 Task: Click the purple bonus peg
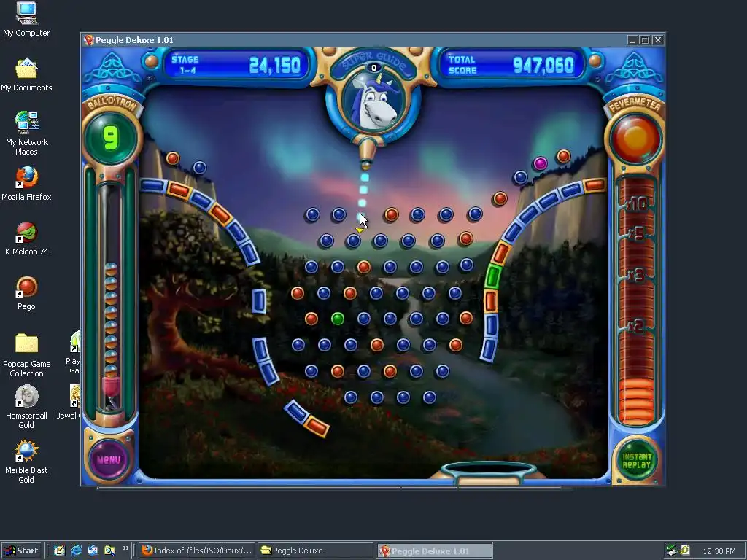pyautogui.click(x=540, y=164)
